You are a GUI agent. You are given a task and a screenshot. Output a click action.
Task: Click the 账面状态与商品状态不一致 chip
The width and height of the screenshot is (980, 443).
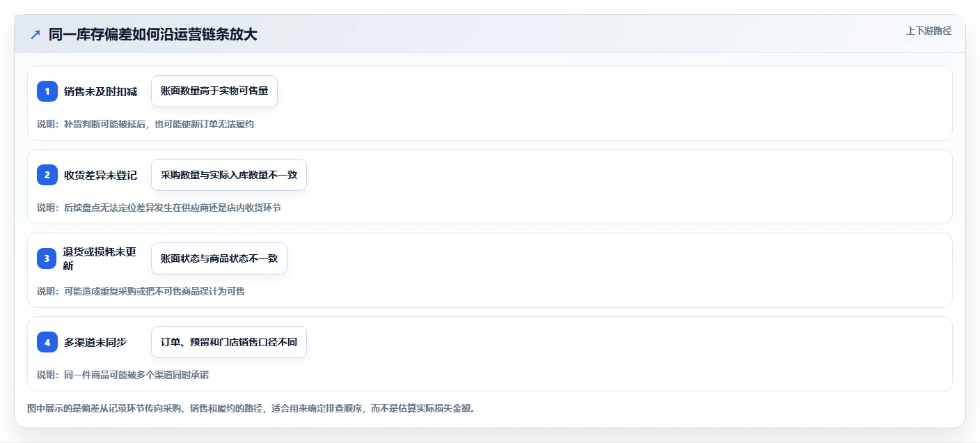[219, 258]
